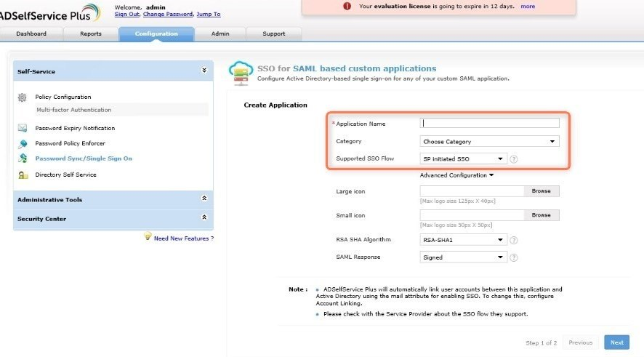Viewport: 644px width, 357px height.
Task: Click help icon beside Supported SSO Flow
Action: click(513, 159)
